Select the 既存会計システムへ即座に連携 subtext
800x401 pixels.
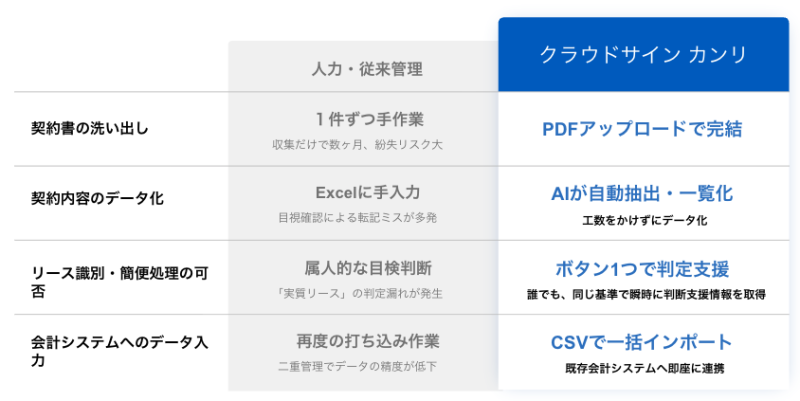click(644, 368)
